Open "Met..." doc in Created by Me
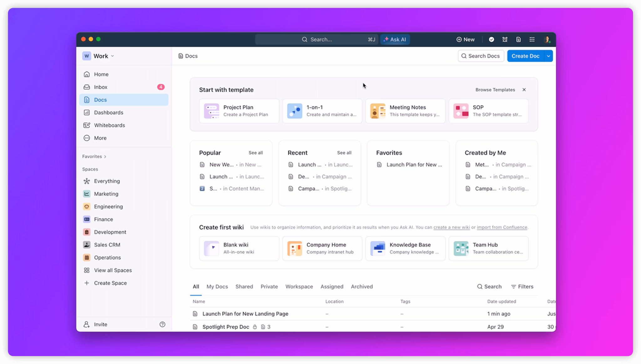Screen dimensions: 641x364 [498, 165]
